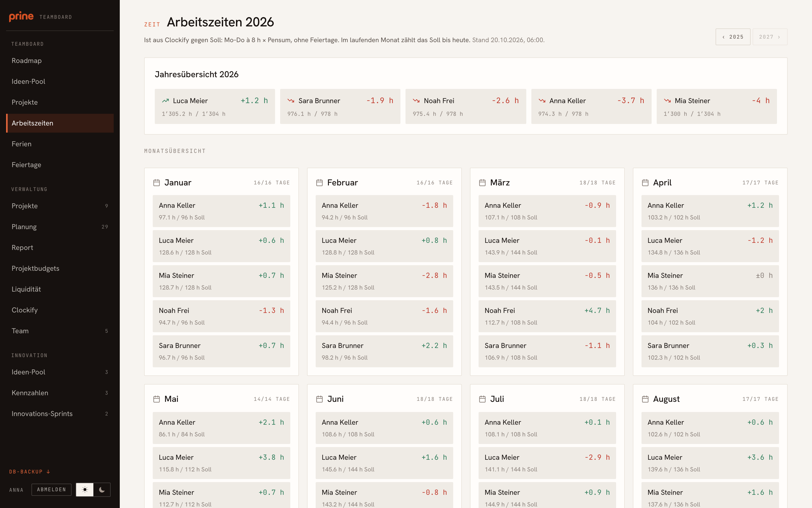Click the August calendar icon
The width and height of the screenshot is (812, 508).
[645, 399]
